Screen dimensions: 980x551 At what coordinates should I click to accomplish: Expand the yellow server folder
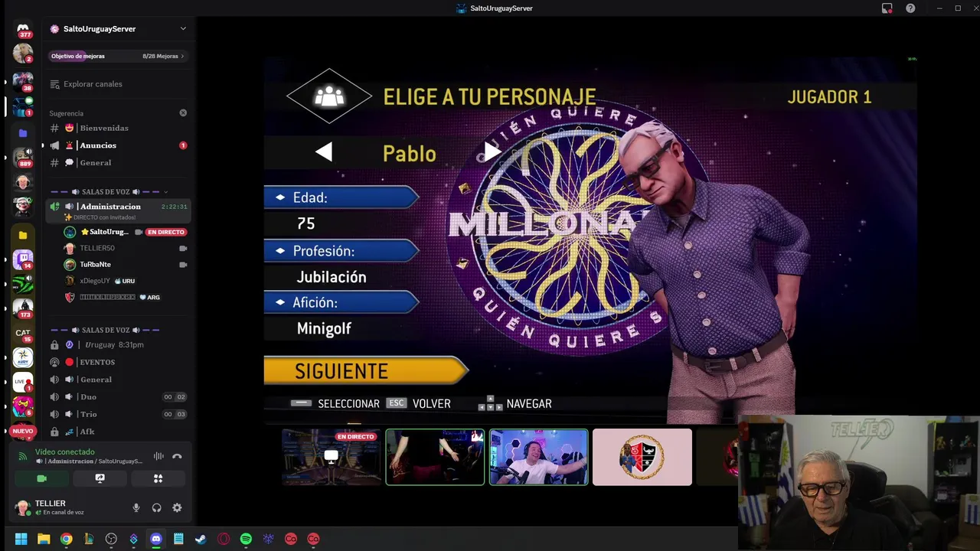click(23, 235)
